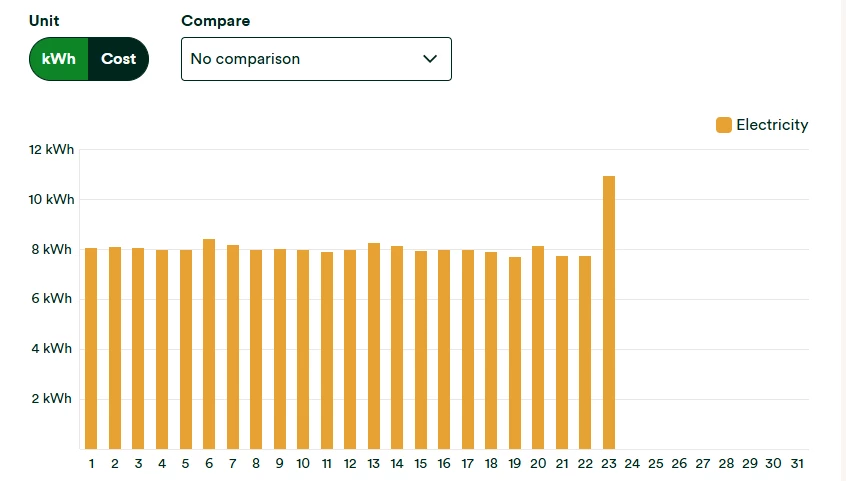Click the dropdown chevron beside No comparison

pos(430,59)
